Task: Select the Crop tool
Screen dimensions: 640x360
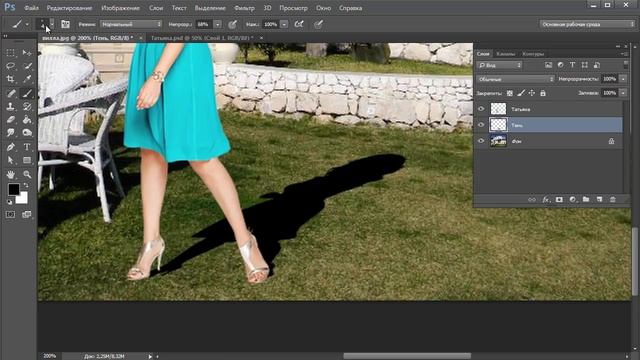Action: (x=11, y=79)
